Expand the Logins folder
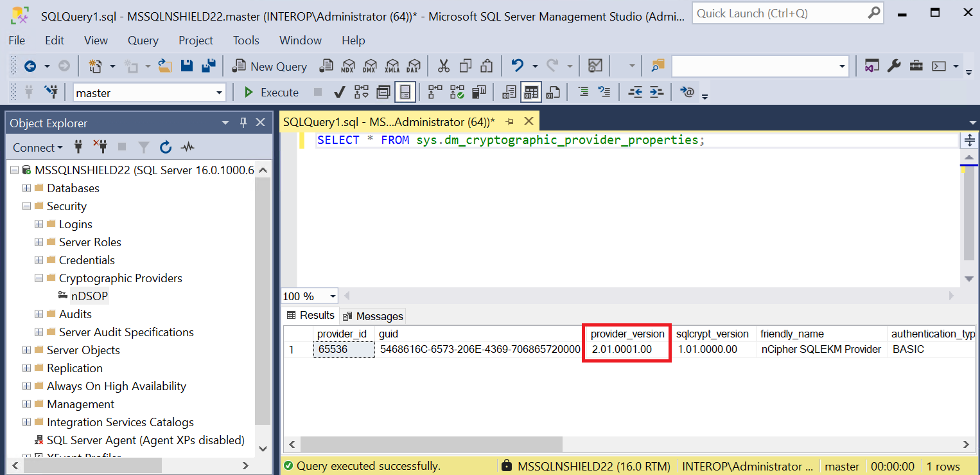This screenshot has height=475, width=980. tap(39, 224)
